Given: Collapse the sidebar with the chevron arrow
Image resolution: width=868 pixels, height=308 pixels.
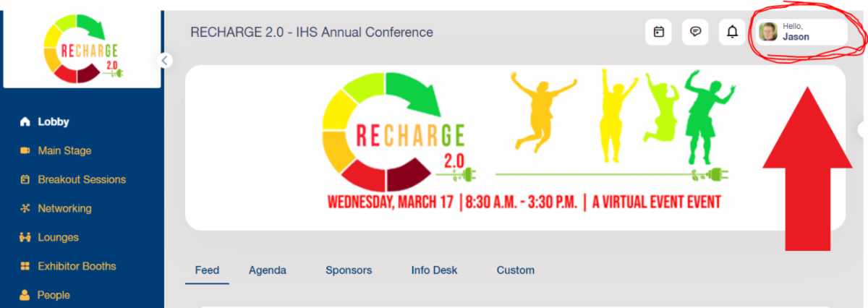Looking at the screenshot, I should (166, 60).
